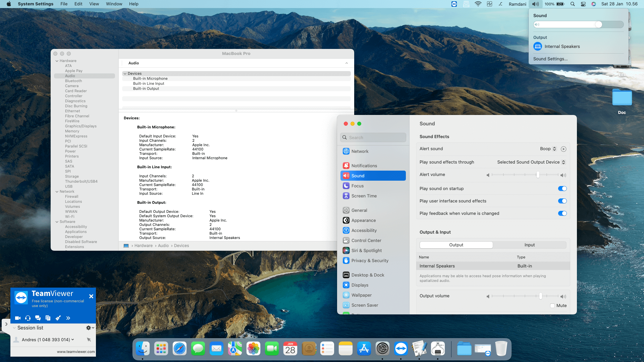644x362 pixels.
Task: Launch App Store from the Dock
Action: pyautogui.click(x=364, y=349)
